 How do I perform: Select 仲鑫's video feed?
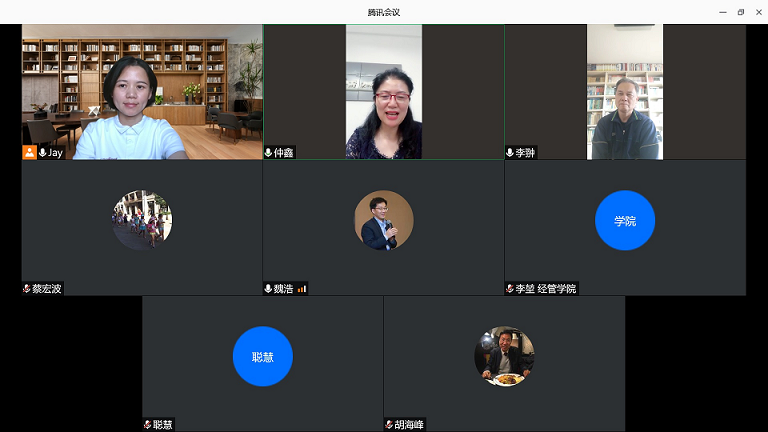pyautogui.click(x=383, y=91)
